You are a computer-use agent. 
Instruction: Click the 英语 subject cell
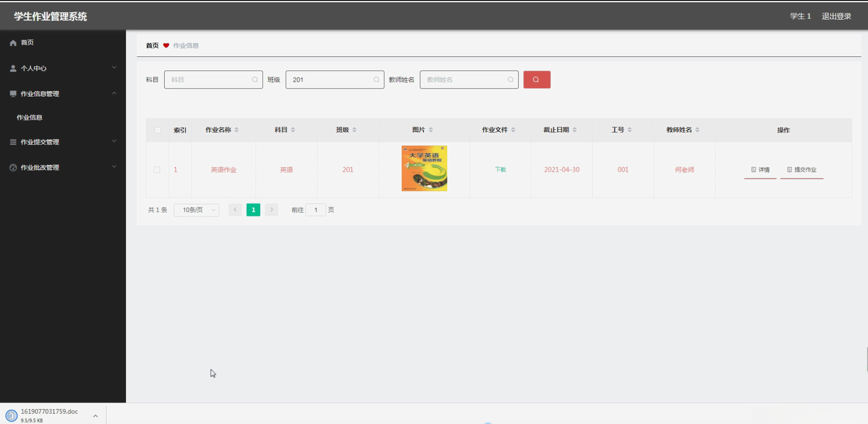286,170
